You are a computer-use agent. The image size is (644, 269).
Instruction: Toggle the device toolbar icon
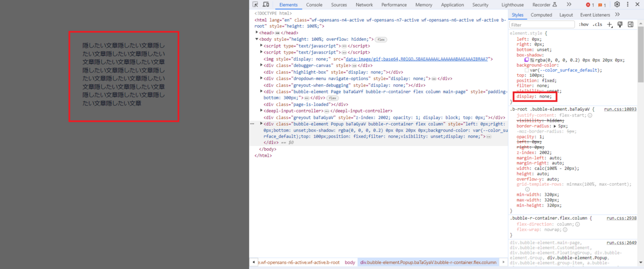266,5
